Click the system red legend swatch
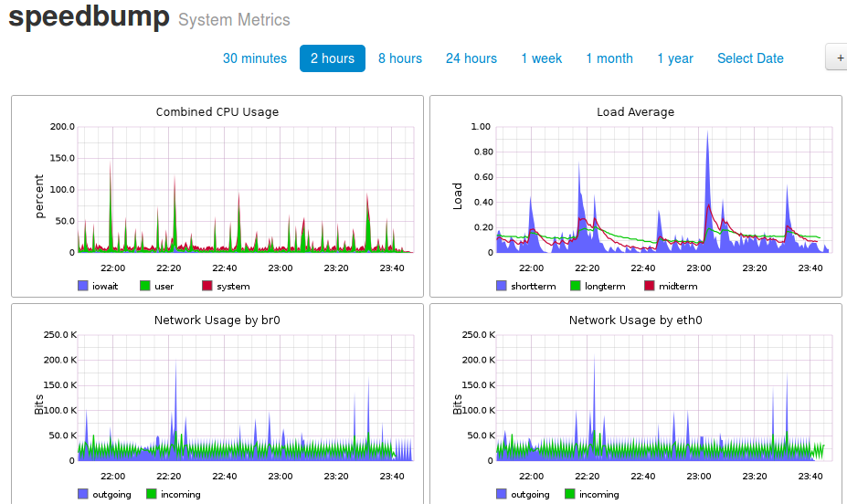 [206, 286]
